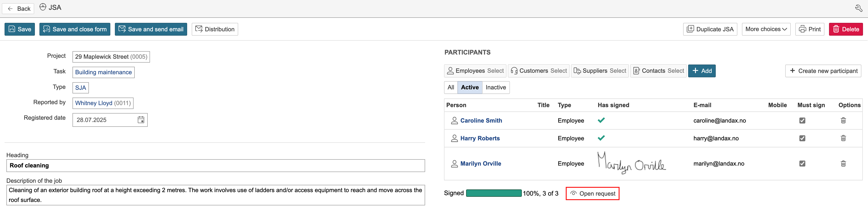Image resolution: width=868 pixels, height=212 pixels.
Task: Click the Print button
Action: pyautogui.click(x=809, y=29)
